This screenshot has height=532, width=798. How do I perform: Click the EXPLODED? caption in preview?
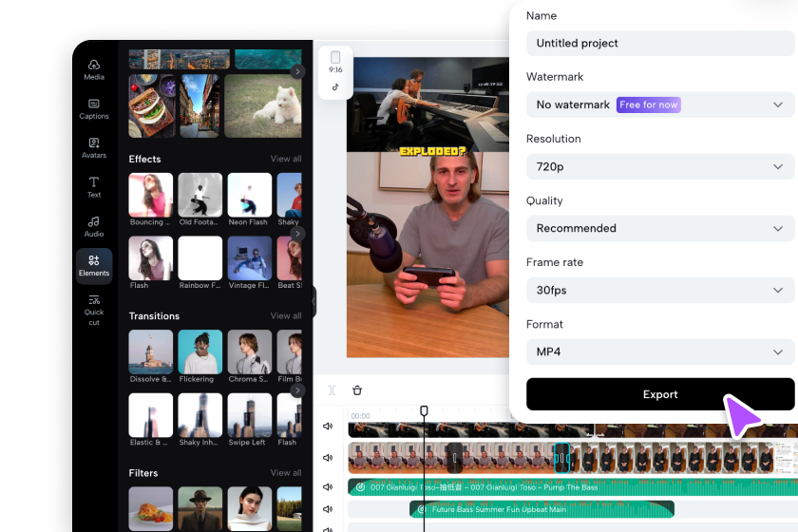(x=432, y=151)
